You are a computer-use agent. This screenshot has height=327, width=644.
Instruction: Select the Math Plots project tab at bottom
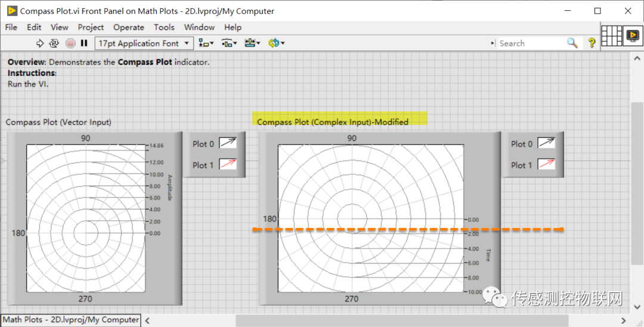pos(71,320)
